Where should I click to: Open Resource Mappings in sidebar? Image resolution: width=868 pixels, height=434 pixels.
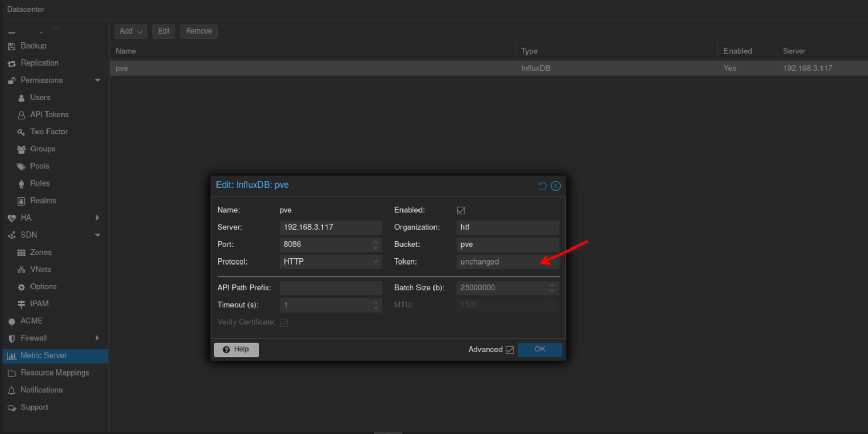55,373
